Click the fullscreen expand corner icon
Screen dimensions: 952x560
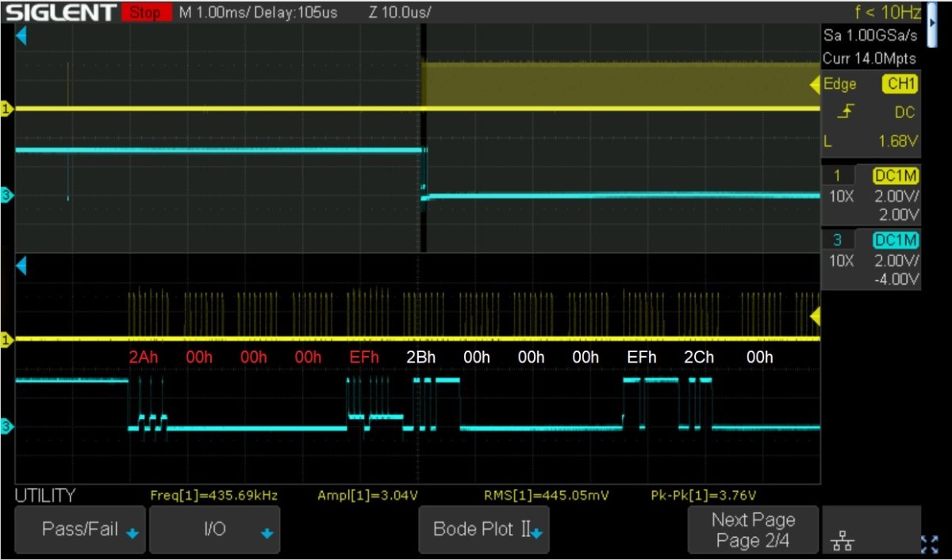click(929, 543)
